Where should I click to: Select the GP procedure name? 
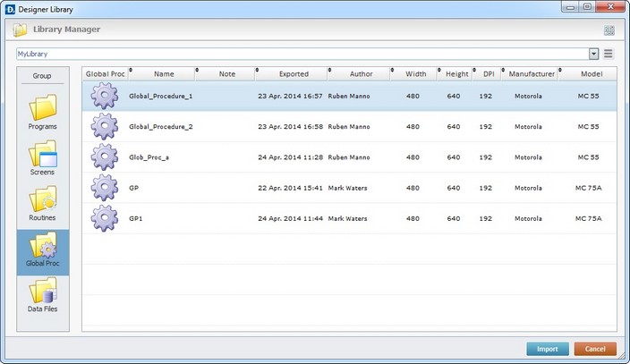[134, 188]
